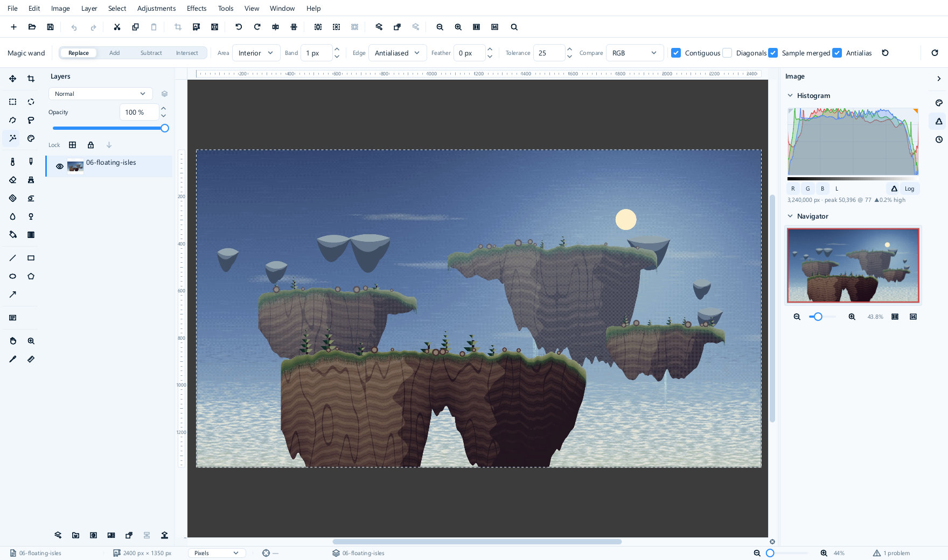This screenshot has height=560, width=948.
Task: Select the Hand pan tool
Action: tap(12, 341)
